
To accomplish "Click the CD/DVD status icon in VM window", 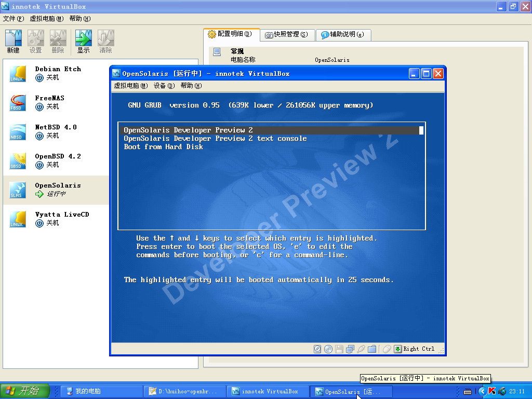I will 328,349.
